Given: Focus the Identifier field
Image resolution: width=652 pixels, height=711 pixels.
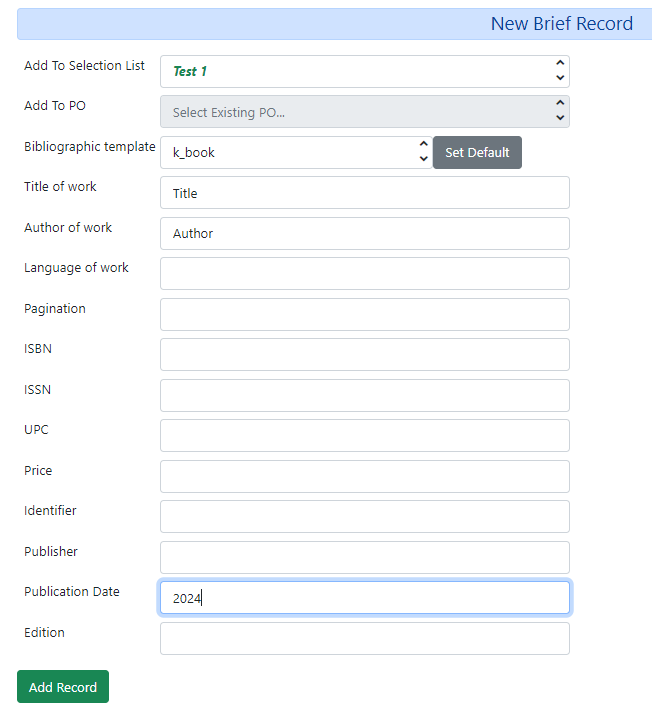Looking at the screenshot, I should (364, 517).
